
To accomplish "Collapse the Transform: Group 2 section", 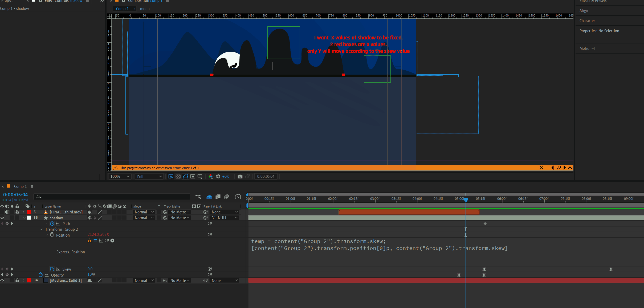I will [x=41, y=229].
